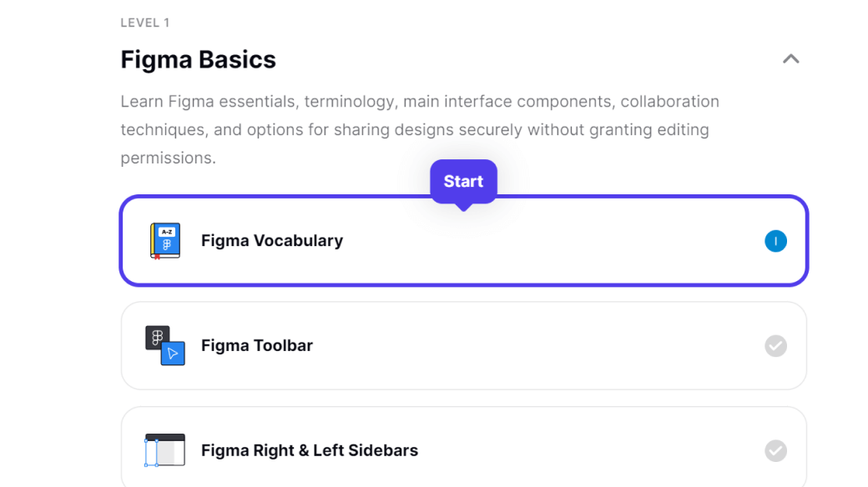
Task: Toggle the completion checkmark on Figma Toolbar lesson
Action: tap(775, 346)
